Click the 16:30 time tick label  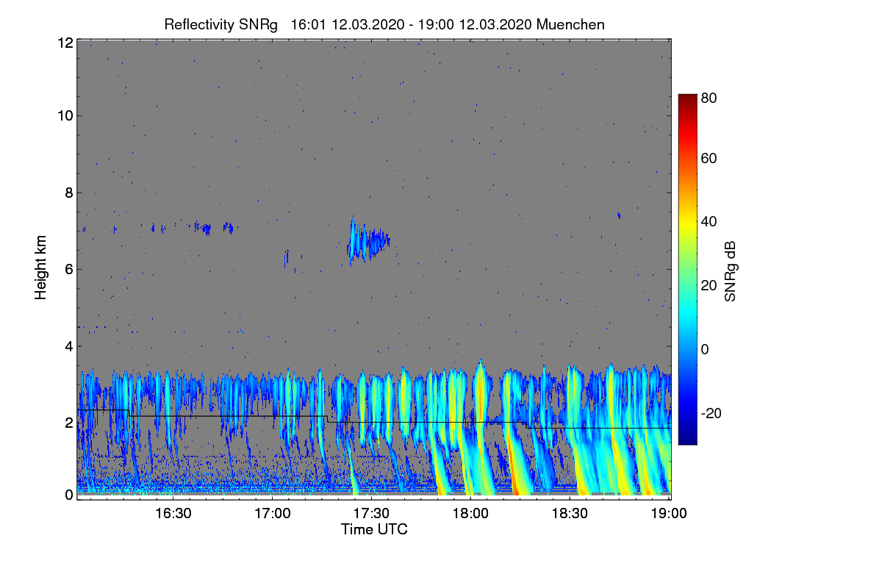click(x=173, y=513)
